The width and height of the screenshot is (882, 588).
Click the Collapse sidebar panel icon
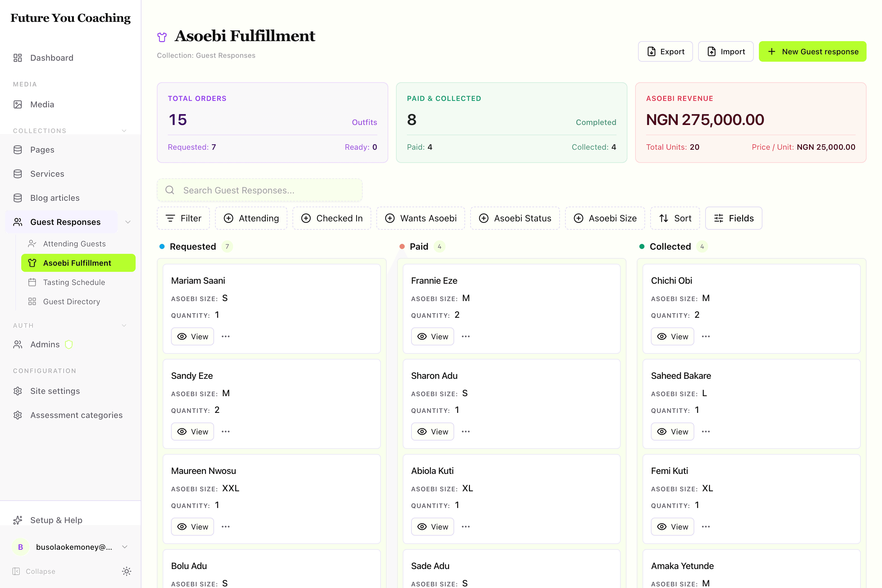[16, 571]
